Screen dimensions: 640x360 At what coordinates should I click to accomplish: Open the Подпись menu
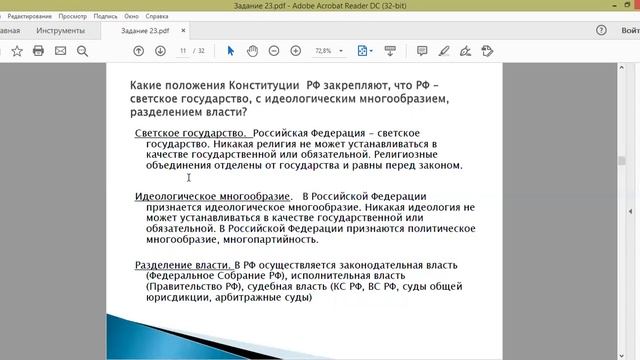(105, 16)
